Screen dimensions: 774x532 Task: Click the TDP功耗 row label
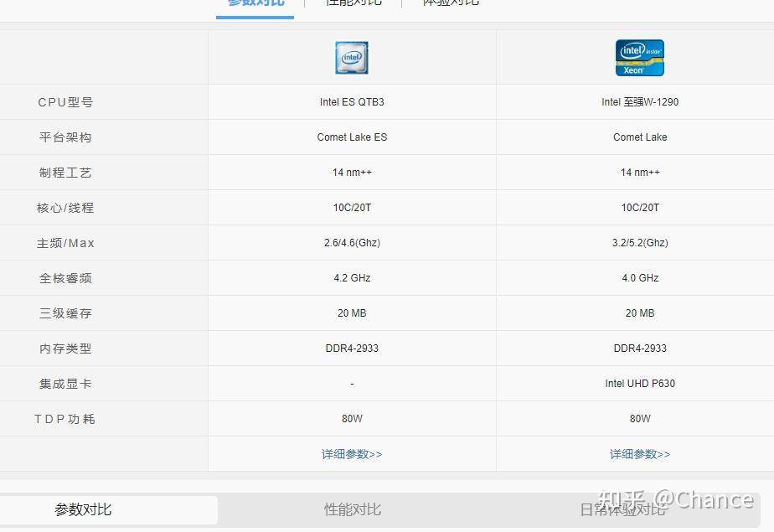point(64,419)
